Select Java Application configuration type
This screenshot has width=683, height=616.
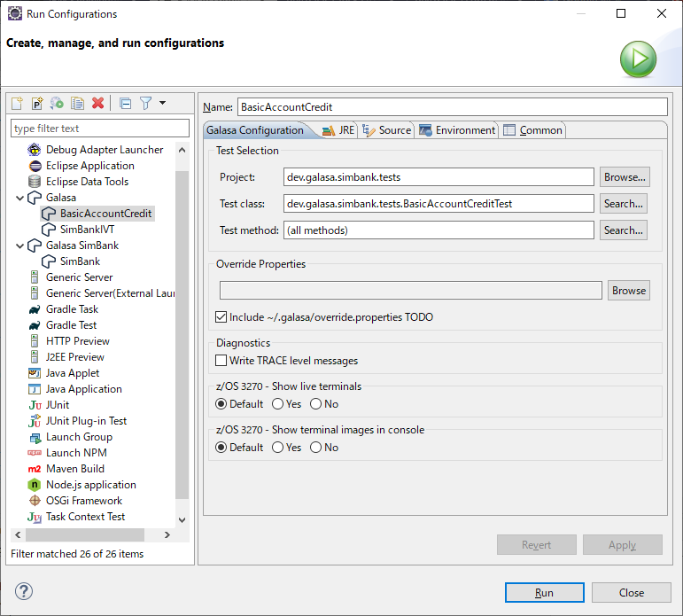[84, 389]
